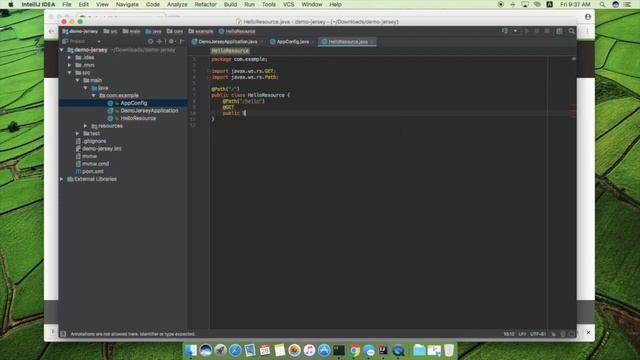Open Project panel gear settings icon
The image size is (640, 360).
(171, 41)
